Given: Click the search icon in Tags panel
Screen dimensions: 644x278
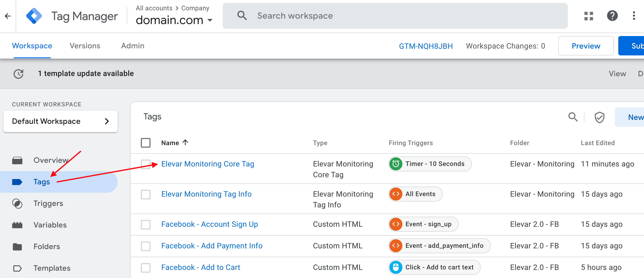Looking at the screenshot, I should pyautogui.click(x=573, y=117).
